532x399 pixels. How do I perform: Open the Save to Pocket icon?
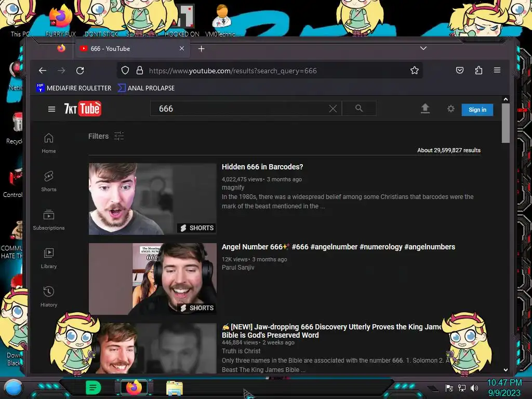tap(460, 70)
